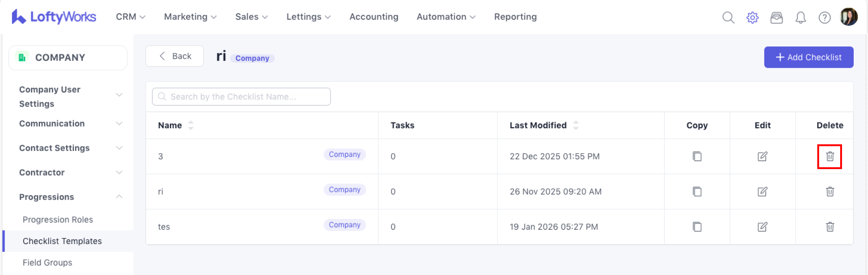Open the inbox tray icon
This screenshot has height=275, width=868.
coord(776,17)
